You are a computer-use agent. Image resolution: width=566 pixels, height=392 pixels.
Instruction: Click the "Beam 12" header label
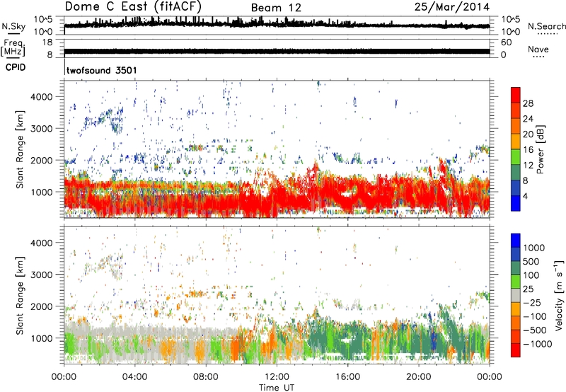[x=276, y=8]
